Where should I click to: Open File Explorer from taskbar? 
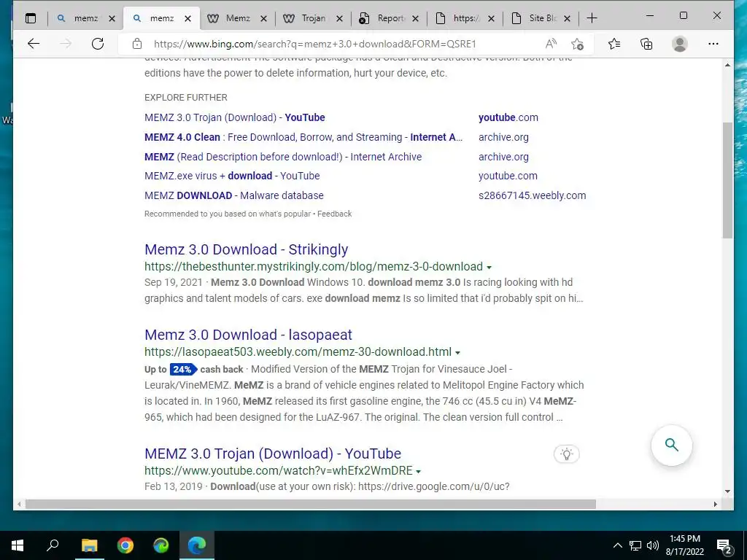click(89, 545)
